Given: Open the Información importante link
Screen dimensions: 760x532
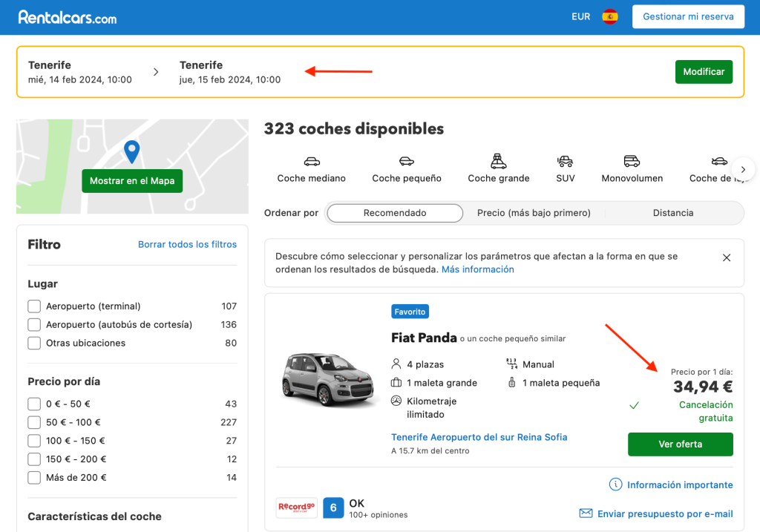Looking at the screenshot, I should pyautogui.click(x=680, y=485).
